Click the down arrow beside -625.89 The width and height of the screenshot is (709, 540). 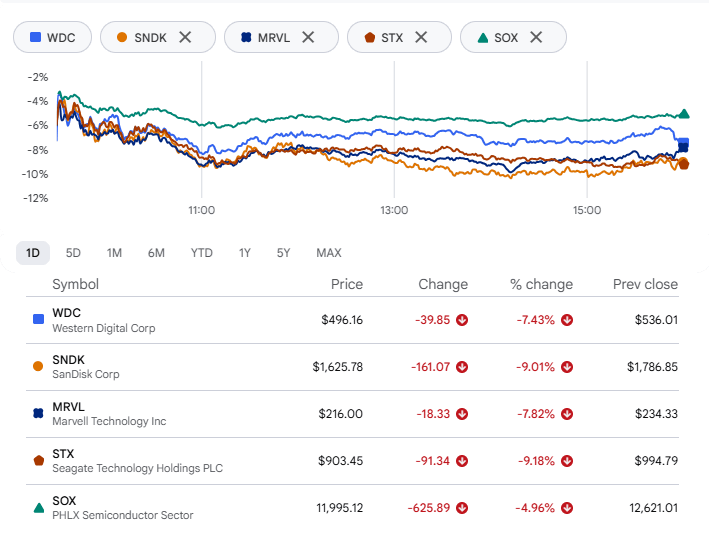click(462, 508)
